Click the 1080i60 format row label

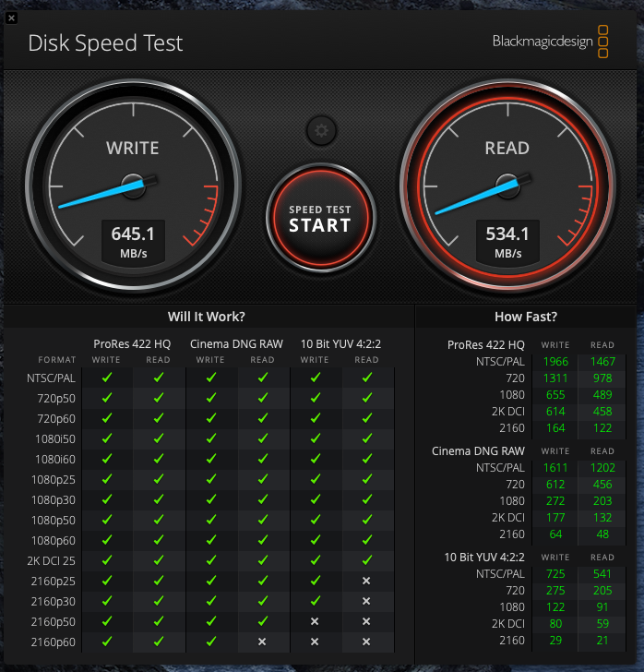coord(55,460)
